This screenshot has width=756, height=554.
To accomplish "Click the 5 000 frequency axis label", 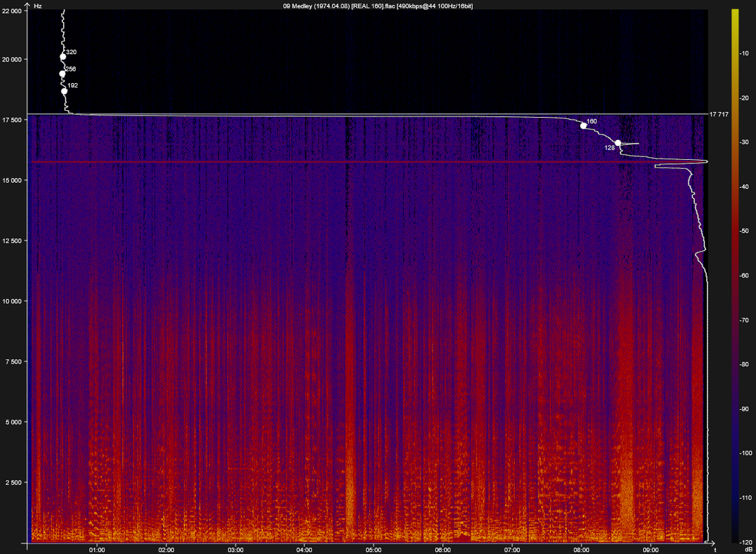I will coord(13,422).
